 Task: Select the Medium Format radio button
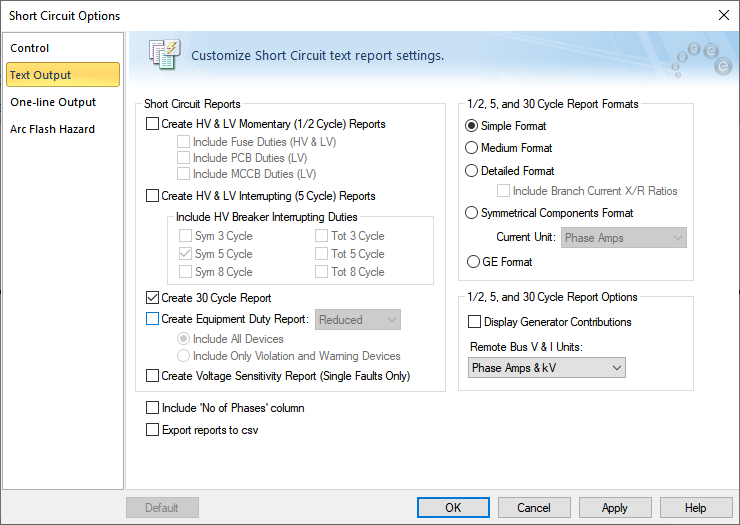(472, 148)
